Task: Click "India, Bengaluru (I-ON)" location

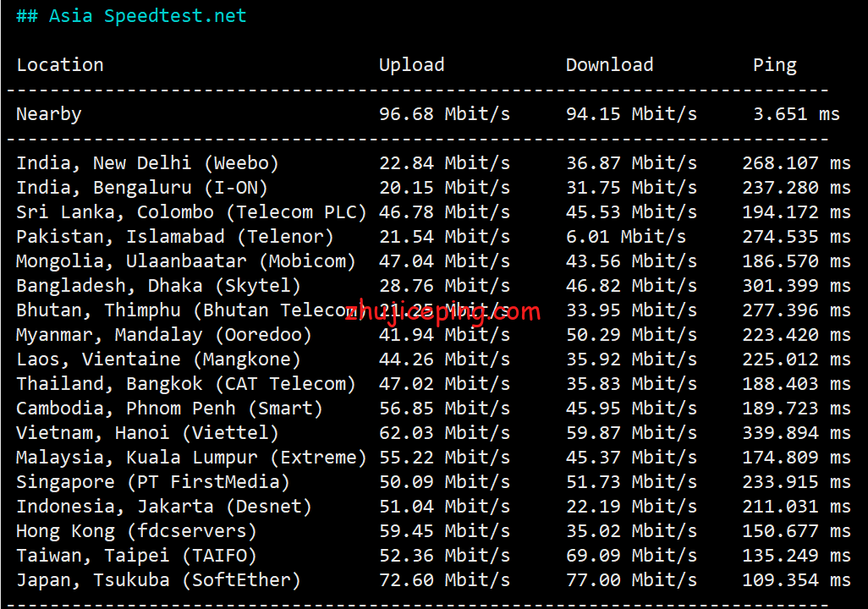Action: (142, 188)
